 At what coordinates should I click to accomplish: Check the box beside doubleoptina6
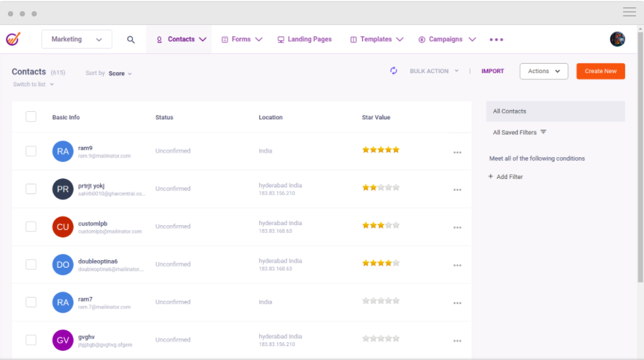31,265
